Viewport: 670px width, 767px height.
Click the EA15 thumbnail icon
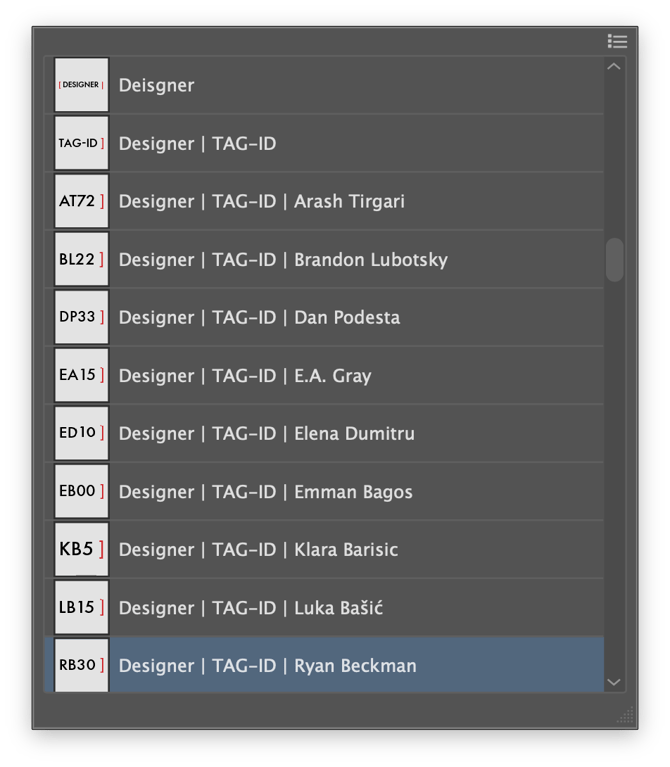pos(81,375)
